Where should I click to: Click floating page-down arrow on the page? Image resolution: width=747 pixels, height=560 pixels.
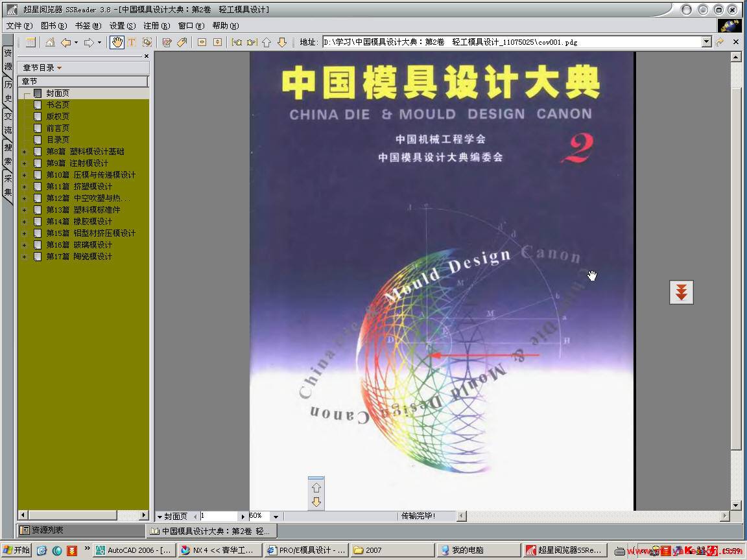click(316, 502)
